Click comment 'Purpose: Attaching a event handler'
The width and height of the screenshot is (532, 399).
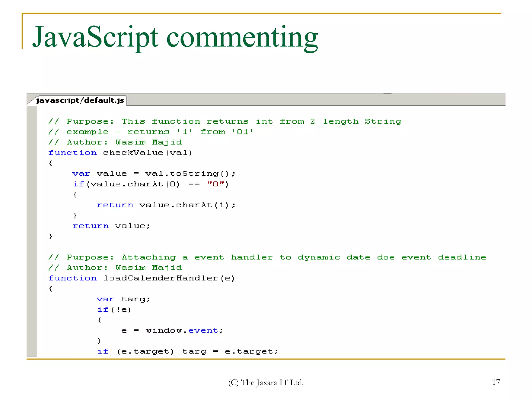(x=267, y=257)
